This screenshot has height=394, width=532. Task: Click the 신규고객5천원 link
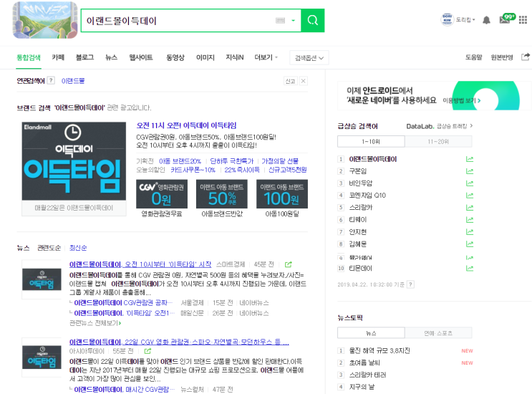pyautogui.click(x=287, y=170)
